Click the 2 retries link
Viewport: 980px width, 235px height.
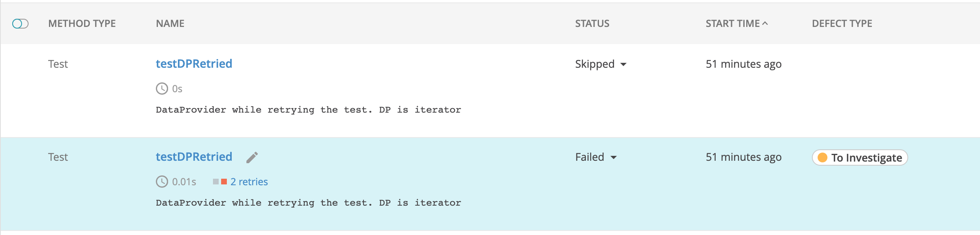point(249,182)
